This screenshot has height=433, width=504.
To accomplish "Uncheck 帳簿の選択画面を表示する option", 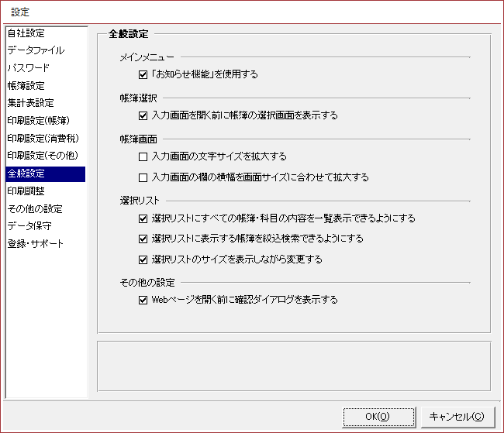I will 143,116.
